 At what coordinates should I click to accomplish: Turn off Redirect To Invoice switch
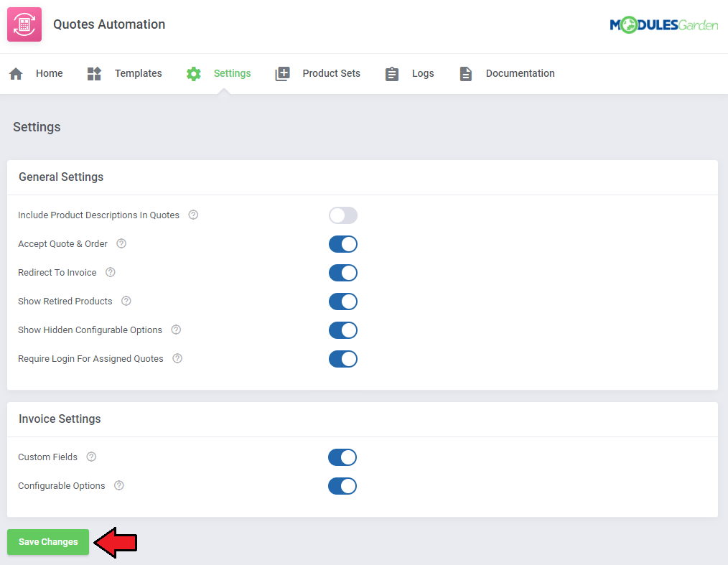pyautogui.click(x=343, y=273)
